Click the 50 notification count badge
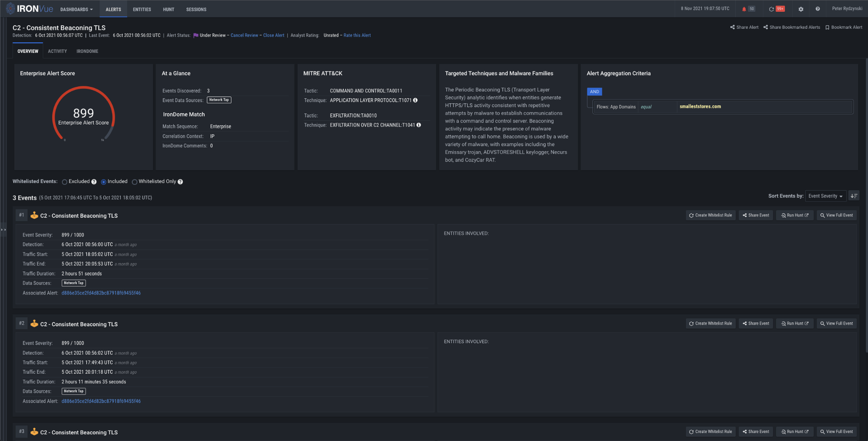Image resolution: width=868 pixels, height=441 pixels. 751,9
